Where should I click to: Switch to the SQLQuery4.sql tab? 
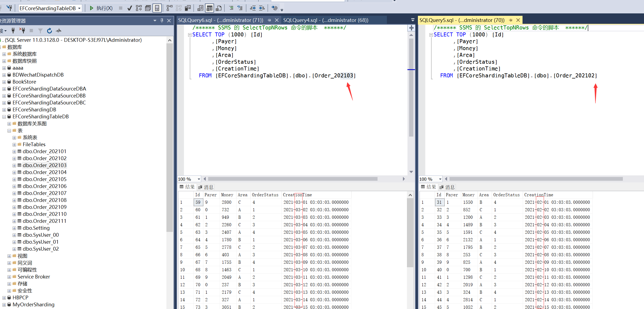point(325,20)
